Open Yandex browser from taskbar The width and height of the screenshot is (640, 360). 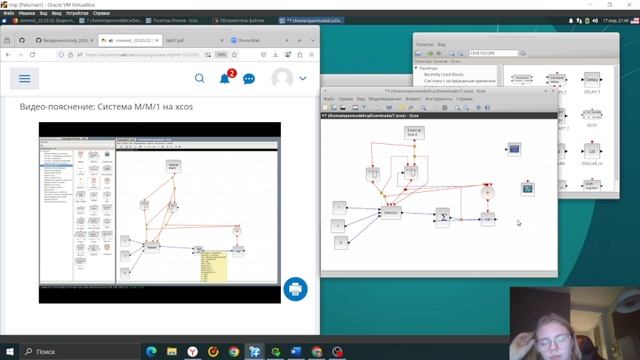click(x=193, y=351)
